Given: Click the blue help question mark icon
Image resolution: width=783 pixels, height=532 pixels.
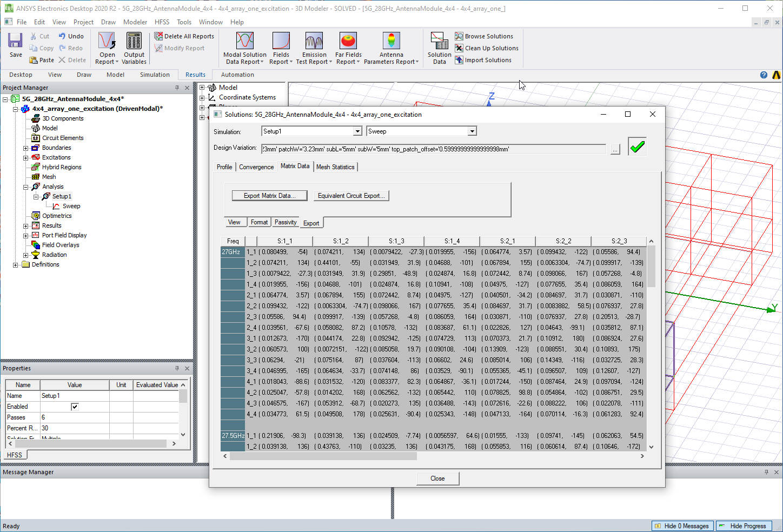Looking at the screenshot, I should click(x=764, y=75).
